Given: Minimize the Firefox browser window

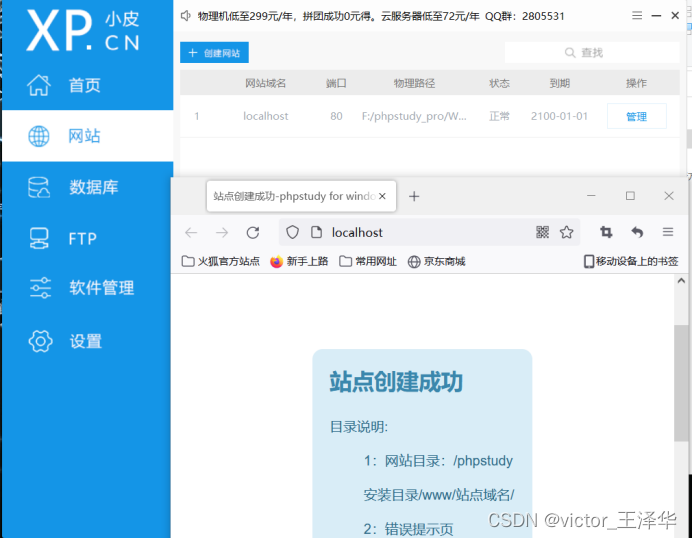Looking at the screenshot, I should tap(591, 196).
